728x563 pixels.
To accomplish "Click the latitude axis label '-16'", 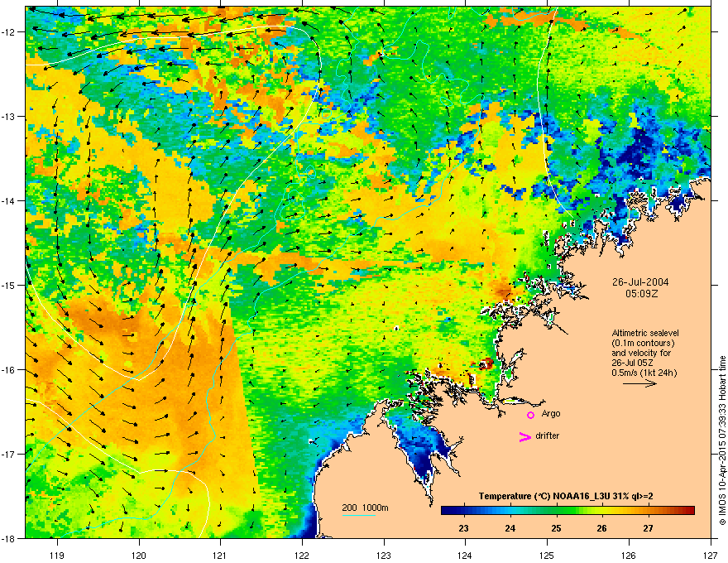I will [8, 370].
